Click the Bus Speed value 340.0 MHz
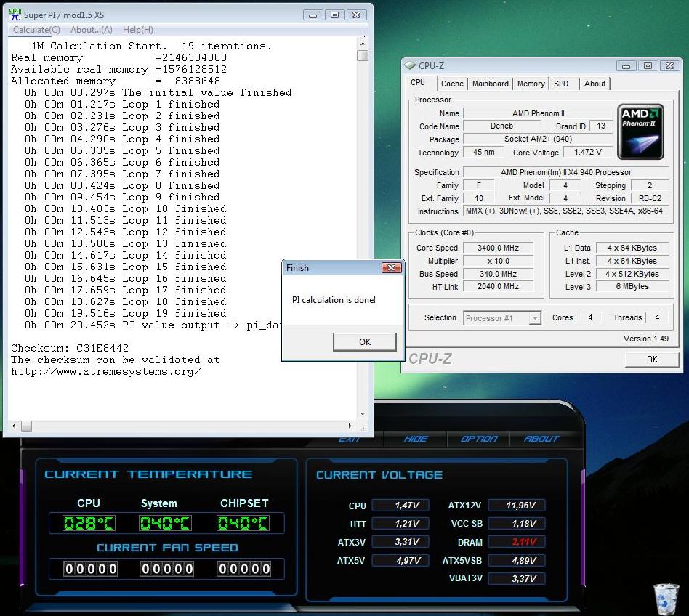The height and width of the screenshot is (616, 689). tap(499, 274)
